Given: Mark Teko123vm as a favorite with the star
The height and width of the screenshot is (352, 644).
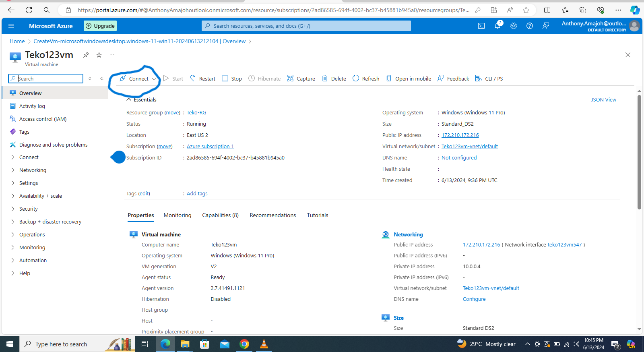Looking at the screenshot, I should pyautogui.click(x=99, y=55).
